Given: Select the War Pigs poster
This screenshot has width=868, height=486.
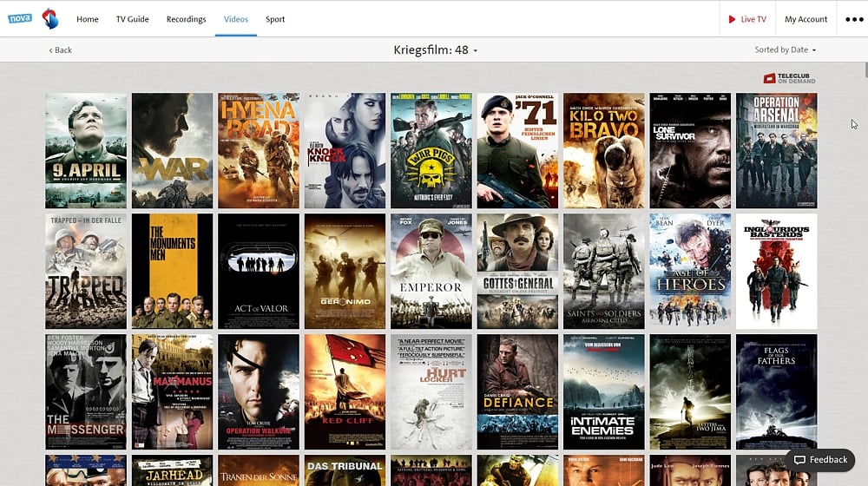Looking at the screenshot, I should pos(431,150).
